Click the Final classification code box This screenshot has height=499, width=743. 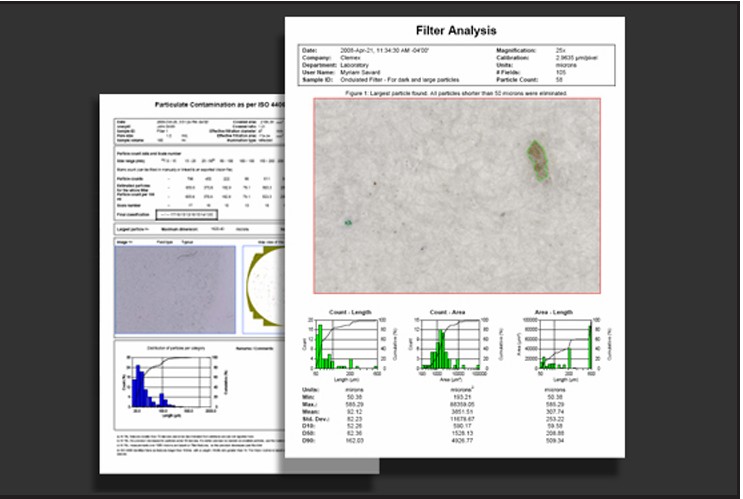(x=187, y=215)
